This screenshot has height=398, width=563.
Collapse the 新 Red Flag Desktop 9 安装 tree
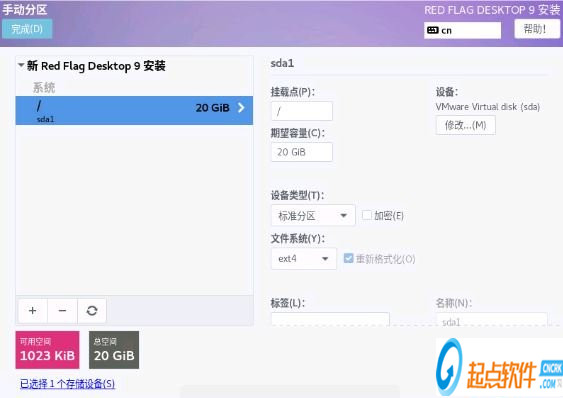coord(21,65)
